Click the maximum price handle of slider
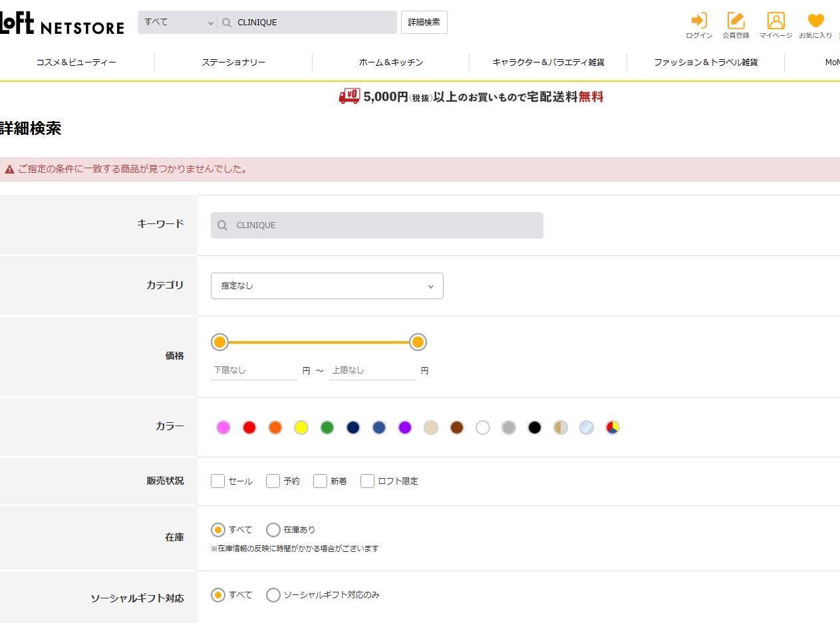 pyautogui.click(x=418, y=342)
